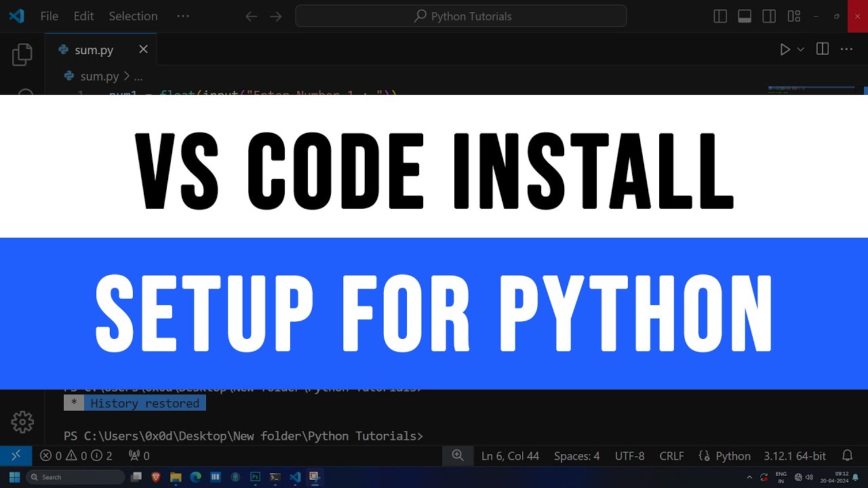
Task: Click the Python file icon on sum.py tab
Action: (x=64, y=49)
